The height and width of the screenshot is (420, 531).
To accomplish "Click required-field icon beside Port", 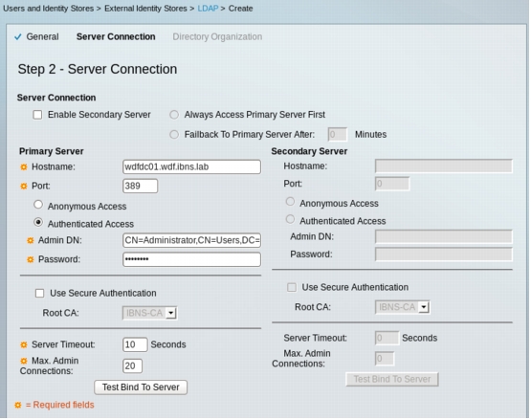I will 24,186.
